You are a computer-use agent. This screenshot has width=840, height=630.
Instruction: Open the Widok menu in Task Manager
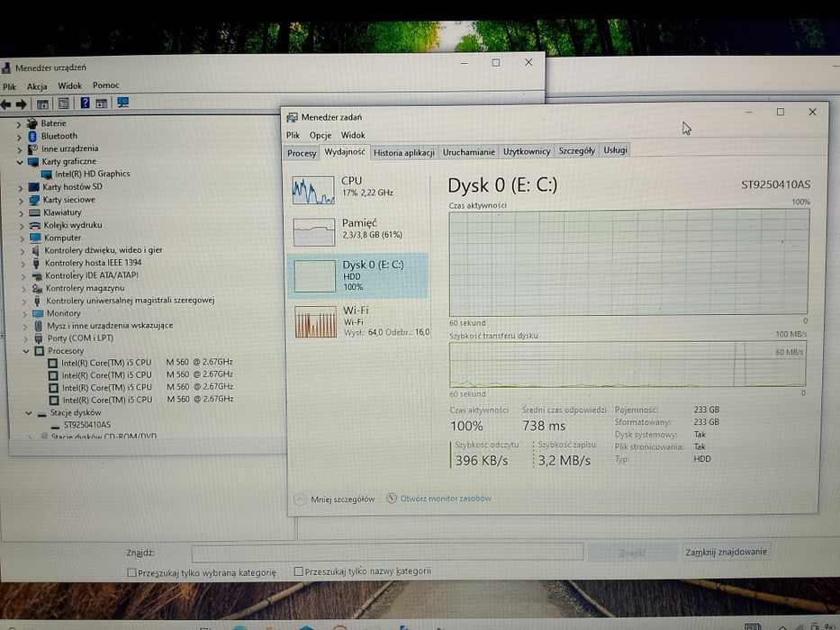[x=353, y=135]
